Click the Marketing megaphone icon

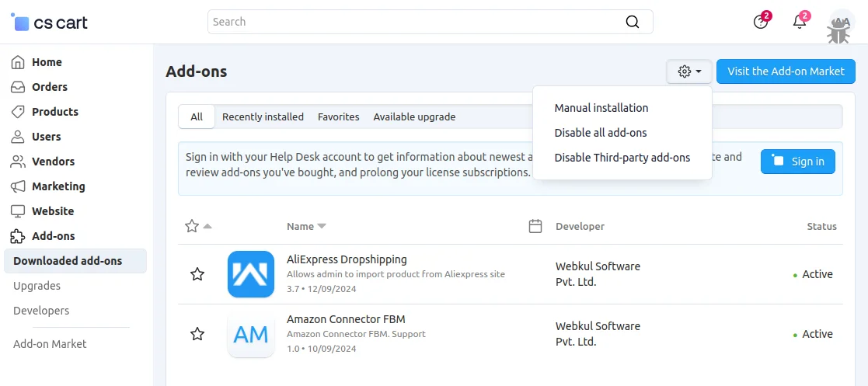tap(17, 186)
